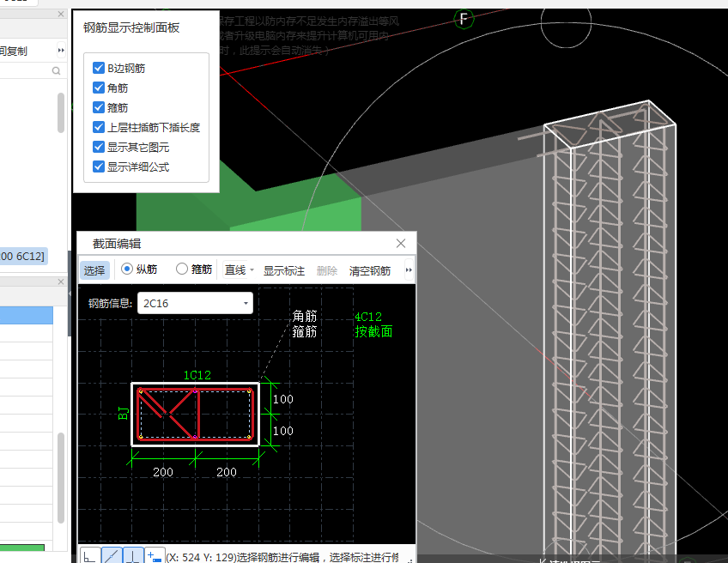This screenshot has height=563, width=728.
Task: Click the resize grip of section editor
Action: coord(410,560)
